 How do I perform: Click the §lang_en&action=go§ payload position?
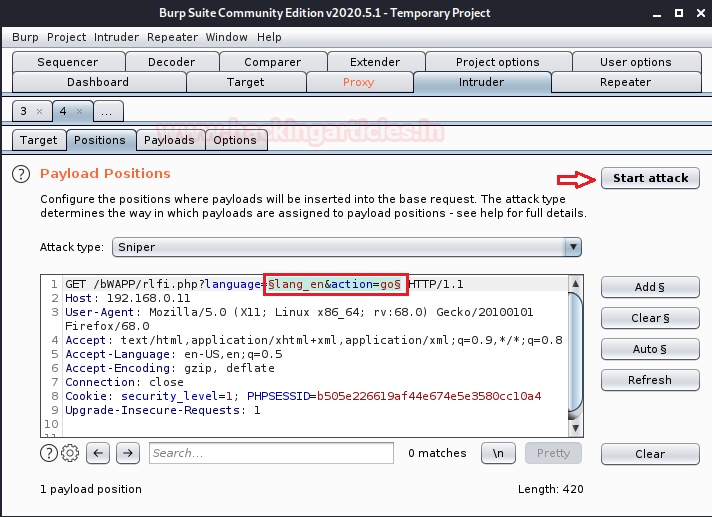335,284
